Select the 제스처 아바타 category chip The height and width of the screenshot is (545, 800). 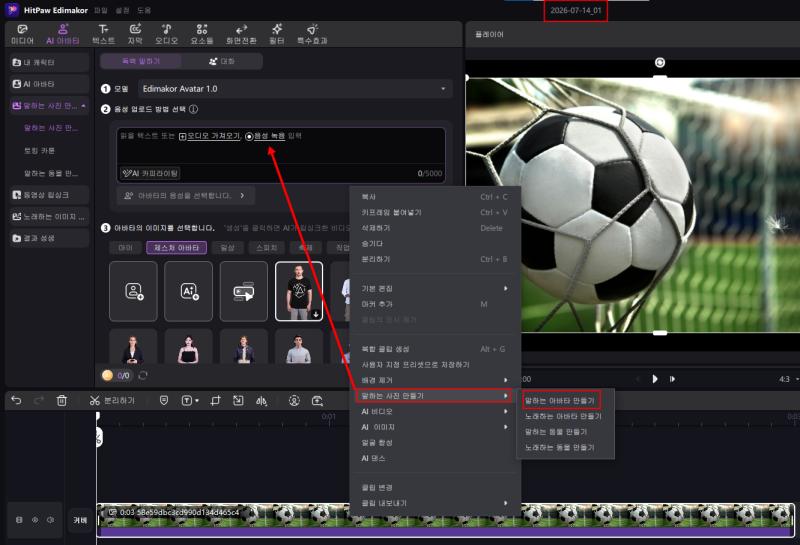point(177,247)
